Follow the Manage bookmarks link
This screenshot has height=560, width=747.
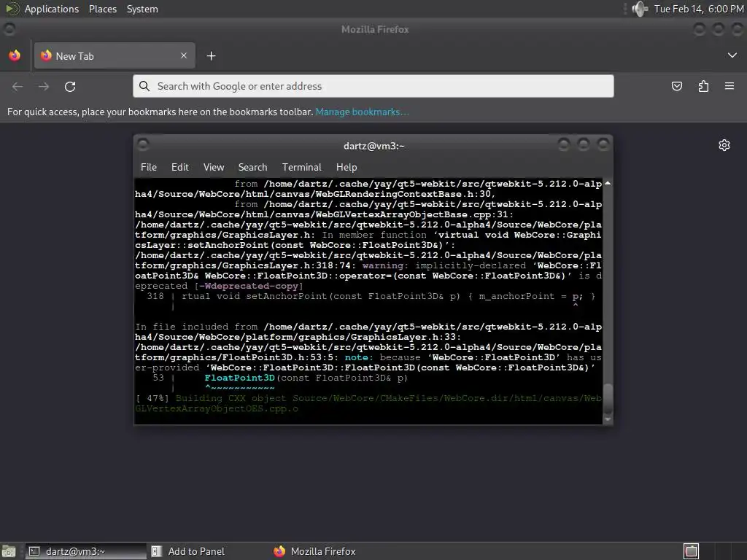point(362,112)
